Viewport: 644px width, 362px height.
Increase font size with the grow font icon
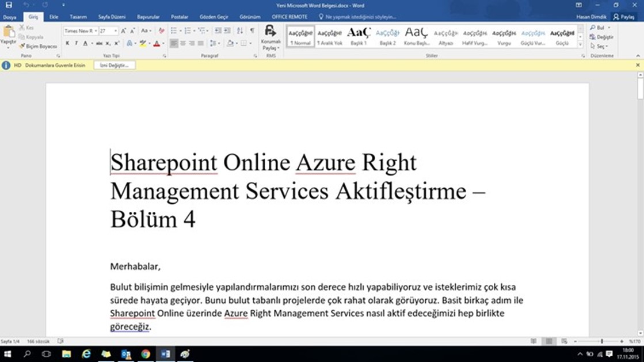click(x=123, y=31)
